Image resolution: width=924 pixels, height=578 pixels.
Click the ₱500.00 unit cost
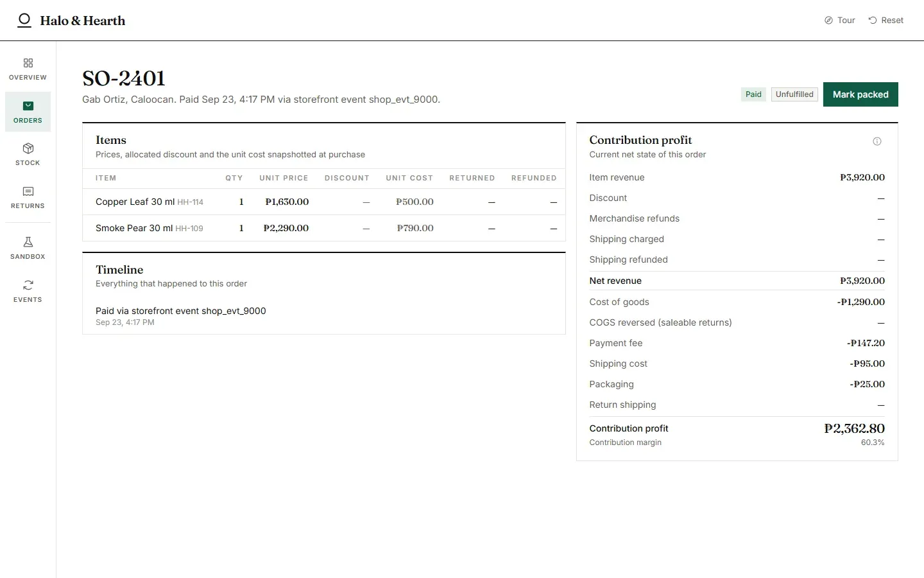[415, 202]
